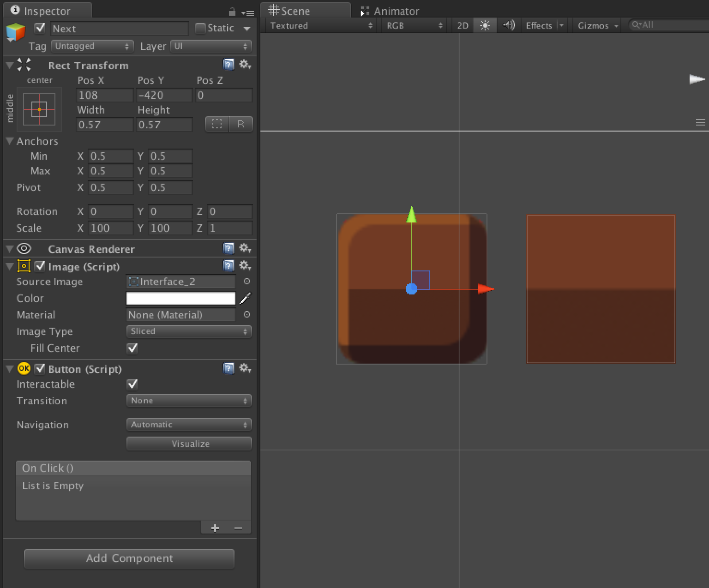Screen dimensions: 709x588
Task: Click the Visualize navigation button
Action: (189, 444)
